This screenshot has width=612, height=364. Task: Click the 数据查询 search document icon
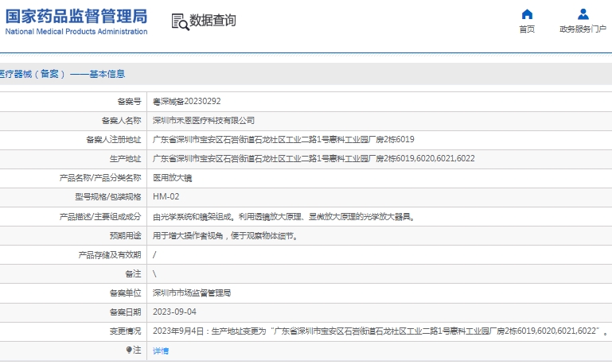(x=180, y=21)
